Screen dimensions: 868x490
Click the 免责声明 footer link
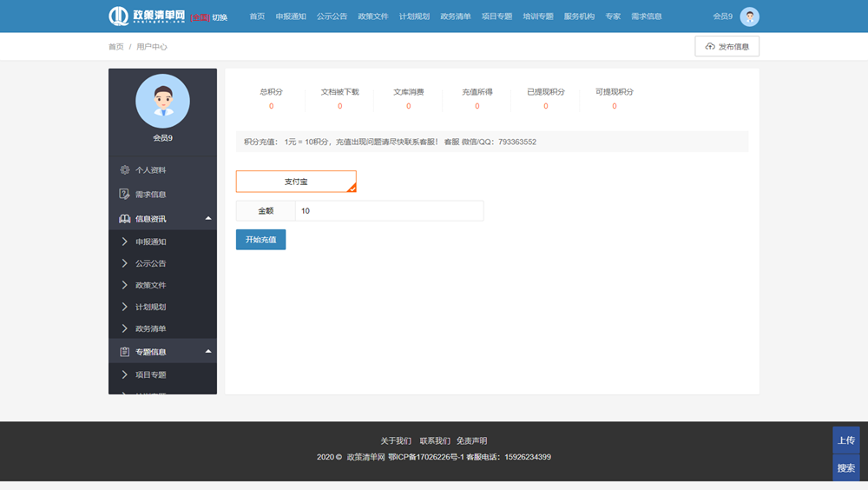(x=471, y=440)
